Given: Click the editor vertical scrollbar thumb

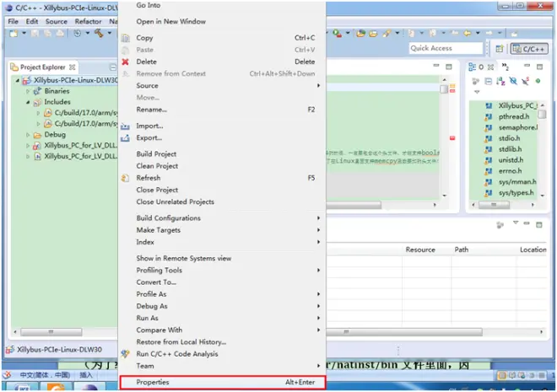Looking at the screenshot, I should [444, 89].
